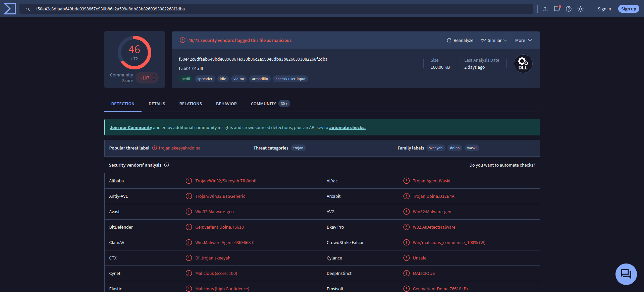Click the spreader tag
The width and height of the screenshot is (644, 292).
pyautogui.click(x=205, y=79)
